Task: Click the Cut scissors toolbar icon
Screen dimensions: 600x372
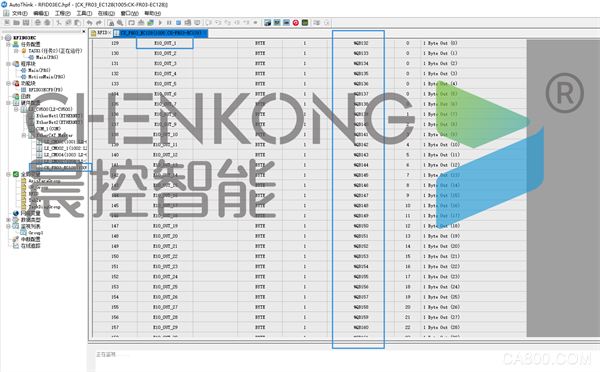Action: click(59, 23)
